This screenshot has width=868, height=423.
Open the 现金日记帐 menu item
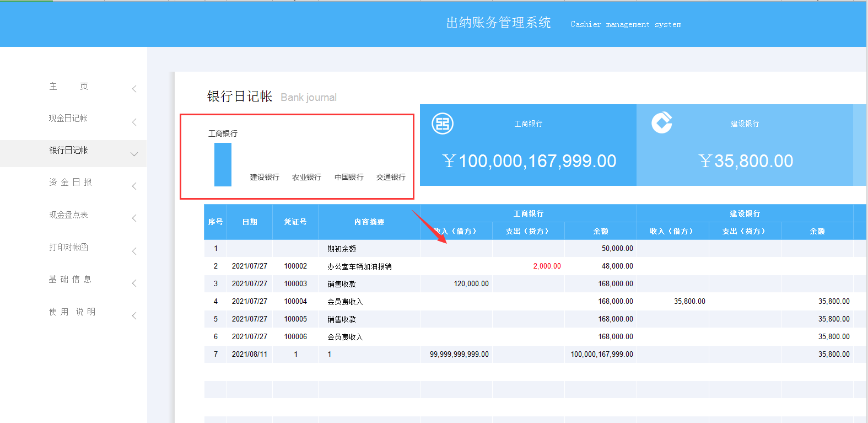tap(68, 119)
